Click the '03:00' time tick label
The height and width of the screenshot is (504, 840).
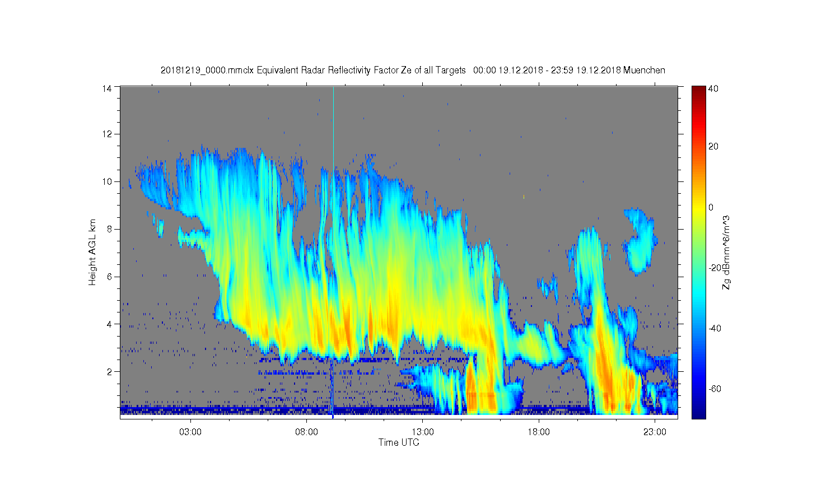pos(190,432)
